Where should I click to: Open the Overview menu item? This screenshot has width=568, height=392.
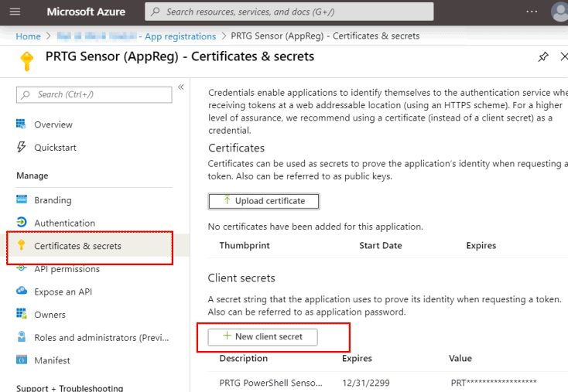53,124
